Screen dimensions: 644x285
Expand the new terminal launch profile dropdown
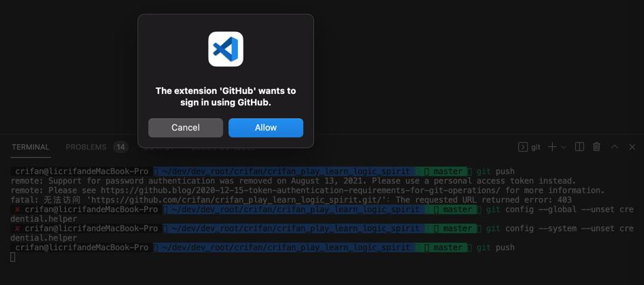coord(564,147)
